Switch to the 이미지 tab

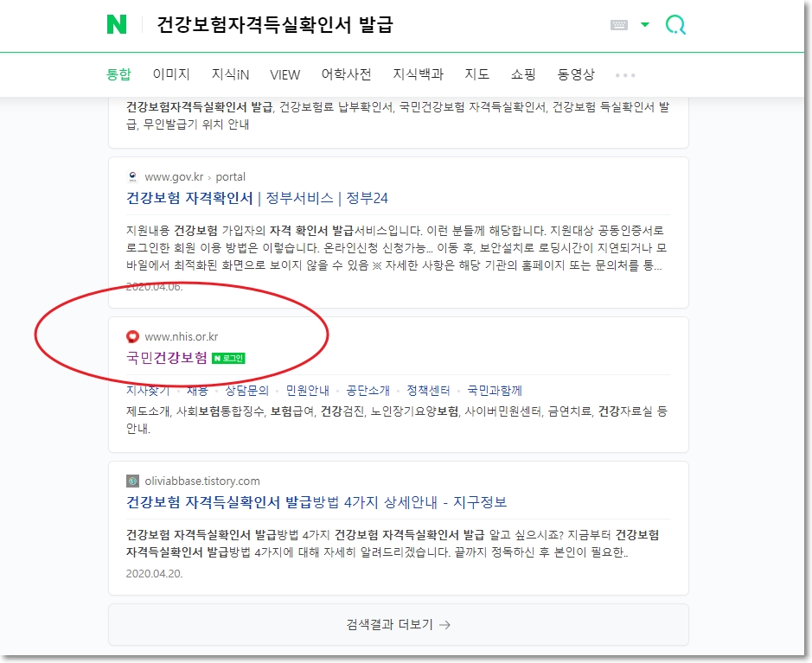coord(171,74)
